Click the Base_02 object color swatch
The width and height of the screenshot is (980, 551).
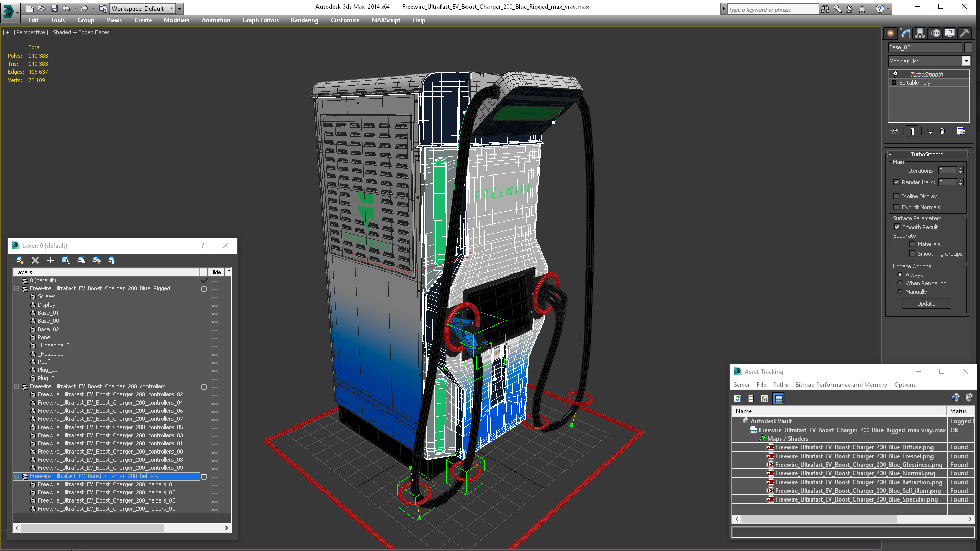968,47
